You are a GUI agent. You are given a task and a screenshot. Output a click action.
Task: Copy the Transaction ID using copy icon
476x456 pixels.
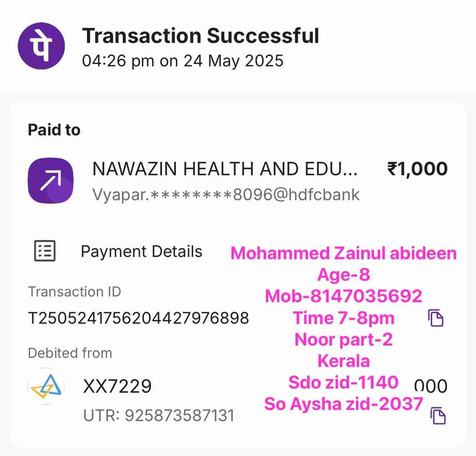point(435,318)
